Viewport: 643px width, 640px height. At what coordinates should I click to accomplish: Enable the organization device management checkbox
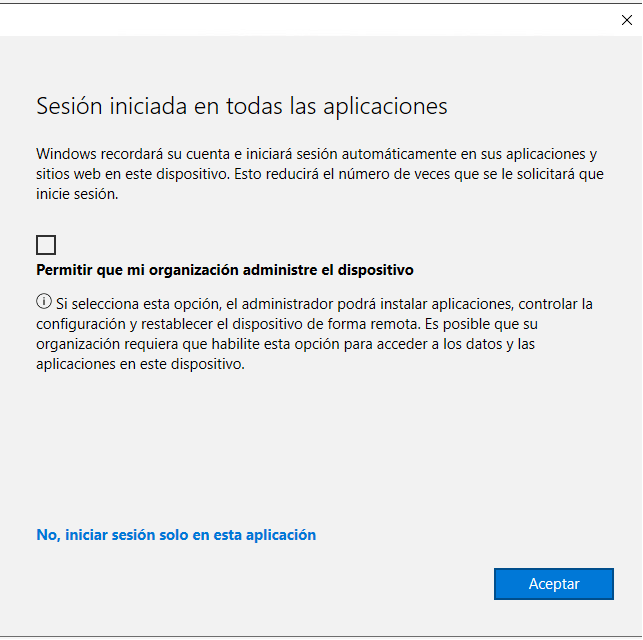pyautogui.click(x=46, y=245)
